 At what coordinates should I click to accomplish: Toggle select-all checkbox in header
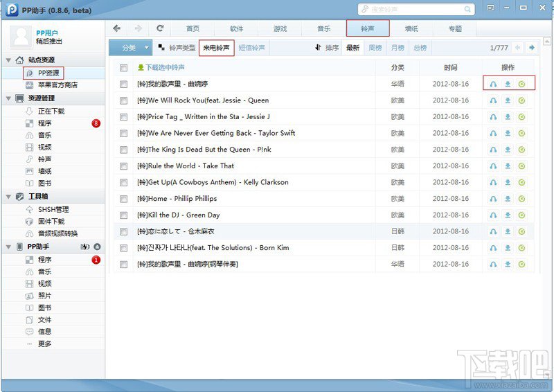124,67
